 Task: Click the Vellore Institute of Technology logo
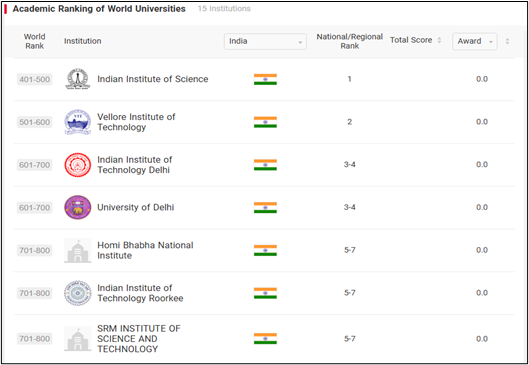point(78,122)
